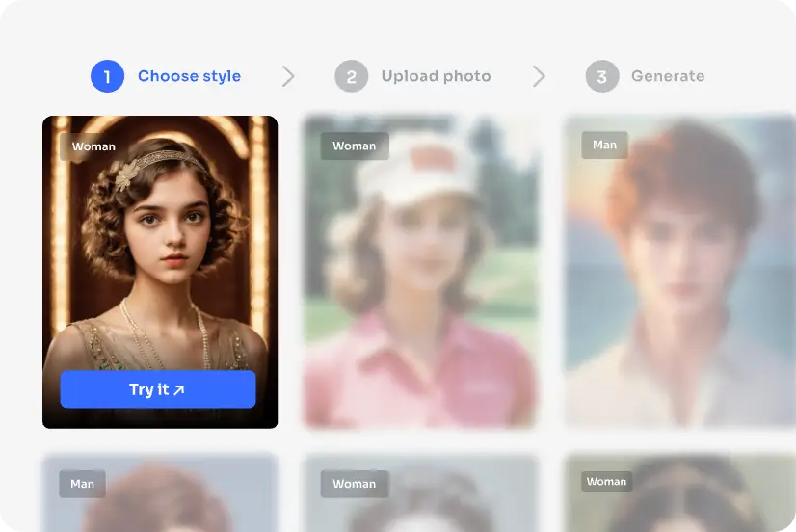796x532 pixels.
Task: Click the Man tag in the bottom row
Action: [x=82, y=484]
